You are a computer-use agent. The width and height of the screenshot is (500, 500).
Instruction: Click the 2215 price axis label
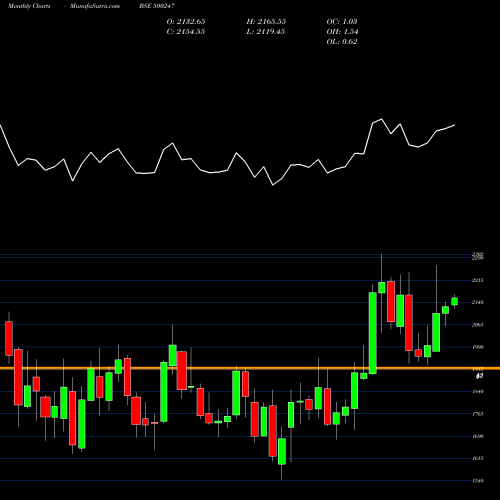click(x=478, y=280)
